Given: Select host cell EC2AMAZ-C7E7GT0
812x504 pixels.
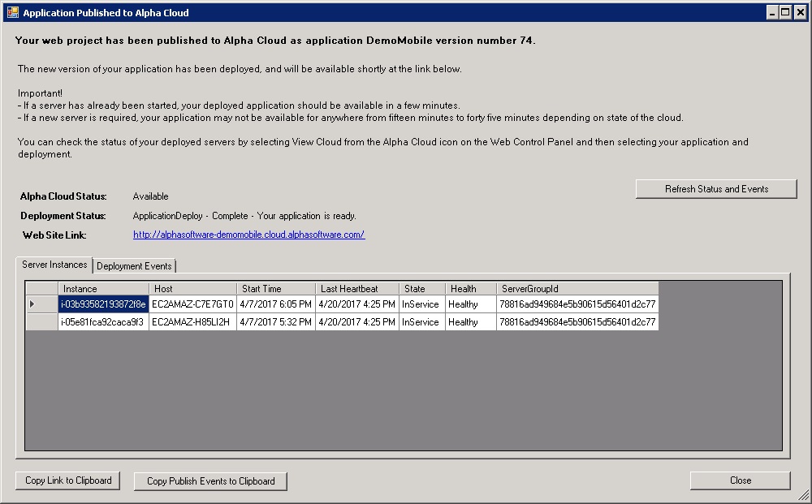Looking at the screenshot, I should point(192,304).
